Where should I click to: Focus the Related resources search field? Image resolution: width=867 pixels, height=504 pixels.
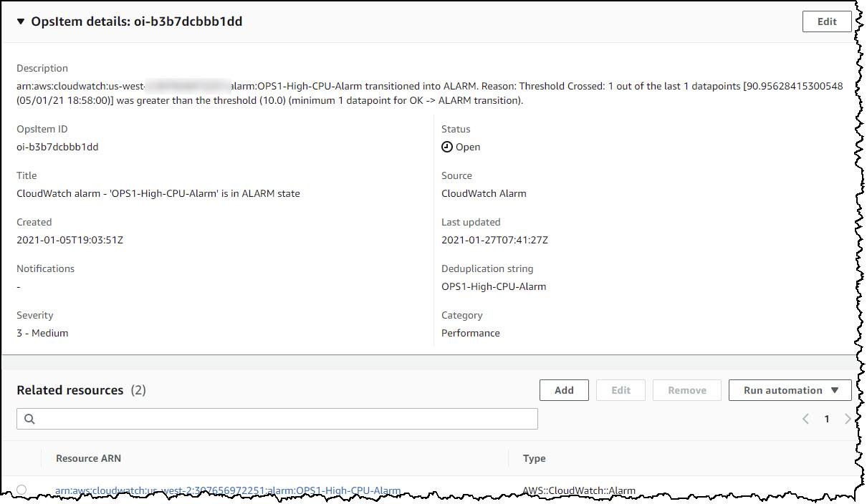(277, 419)
